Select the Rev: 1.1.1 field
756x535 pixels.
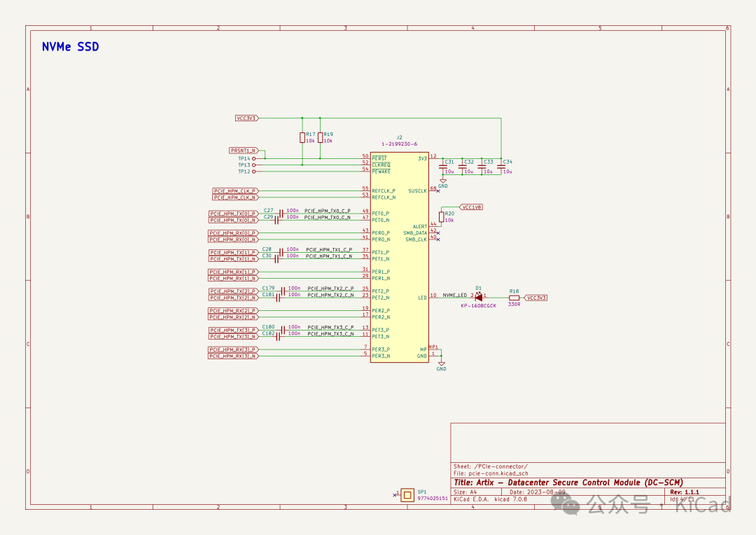click(684, 492)
